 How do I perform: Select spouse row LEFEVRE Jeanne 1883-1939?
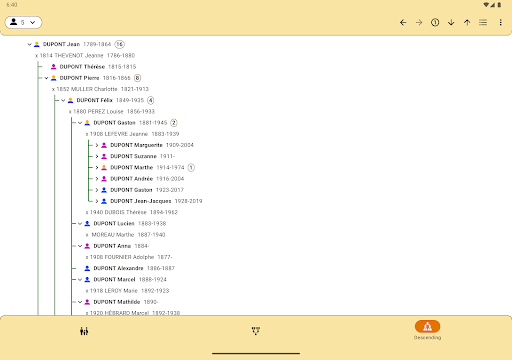(x=132, y=134)
